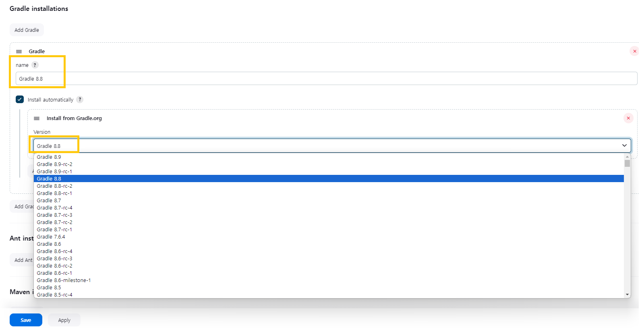Click drag handle for Install from Gradle.org
The width and height of the screenshot is (644, 332).
coord(37,118)
